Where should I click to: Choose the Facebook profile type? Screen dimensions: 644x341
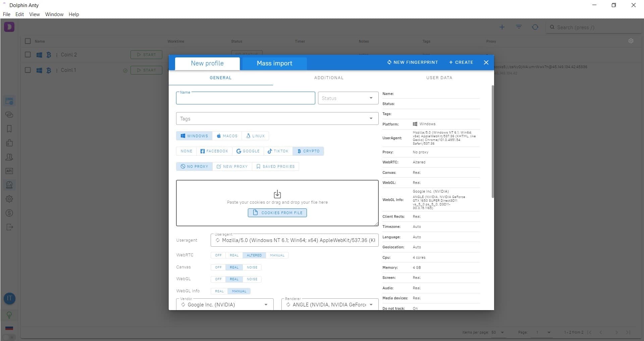[x=214, y=151]
